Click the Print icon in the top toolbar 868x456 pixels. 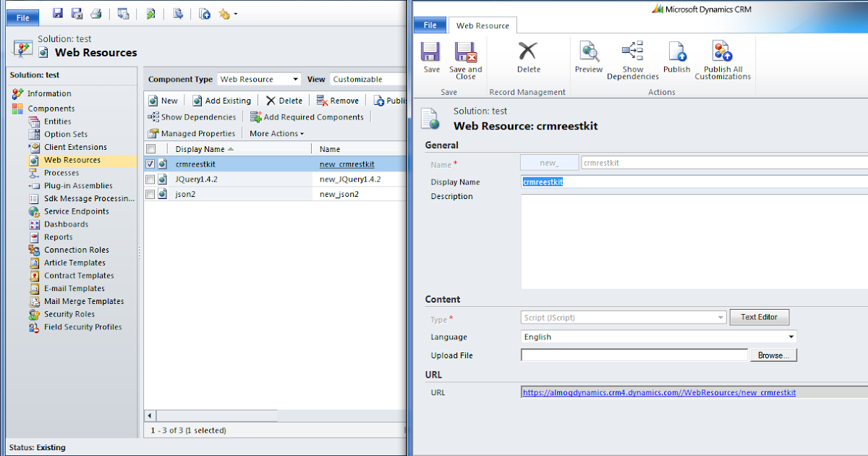tap(95, 13)
